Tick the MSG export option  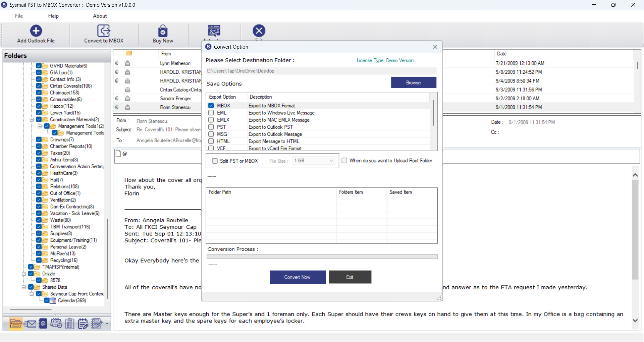(x=211, y=134)
